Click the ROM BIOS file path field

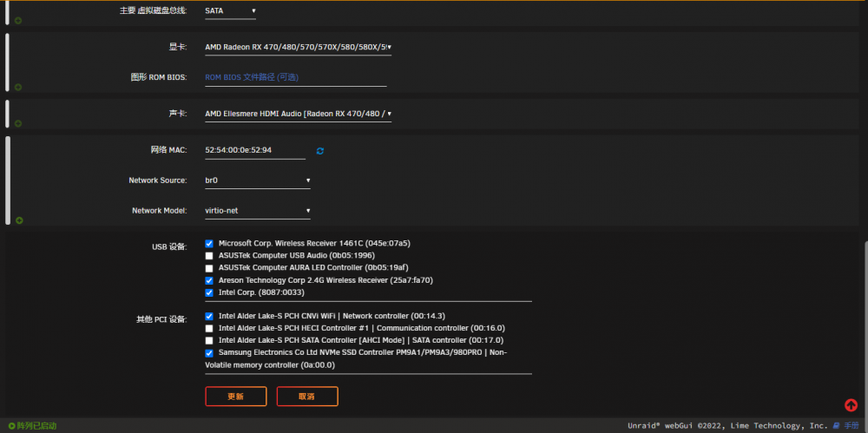click(x=296, y=77)
